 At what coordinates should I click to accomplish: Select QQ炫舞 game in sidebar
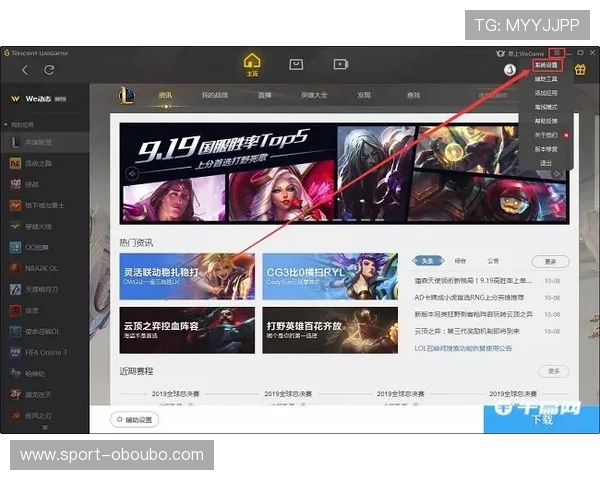coord(45,247)
